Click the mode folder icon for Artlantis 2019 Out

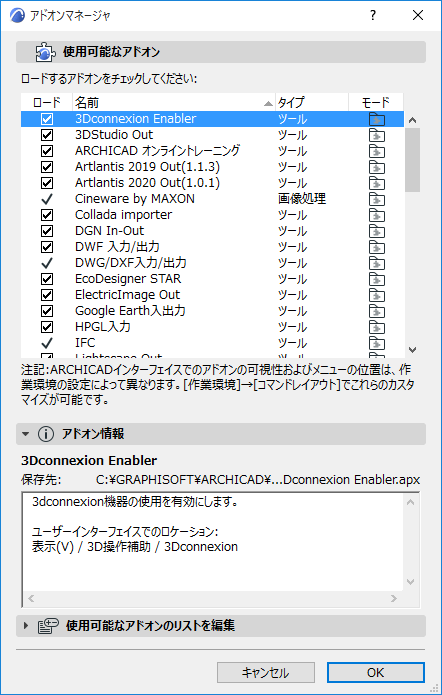[x=377, y=167]
